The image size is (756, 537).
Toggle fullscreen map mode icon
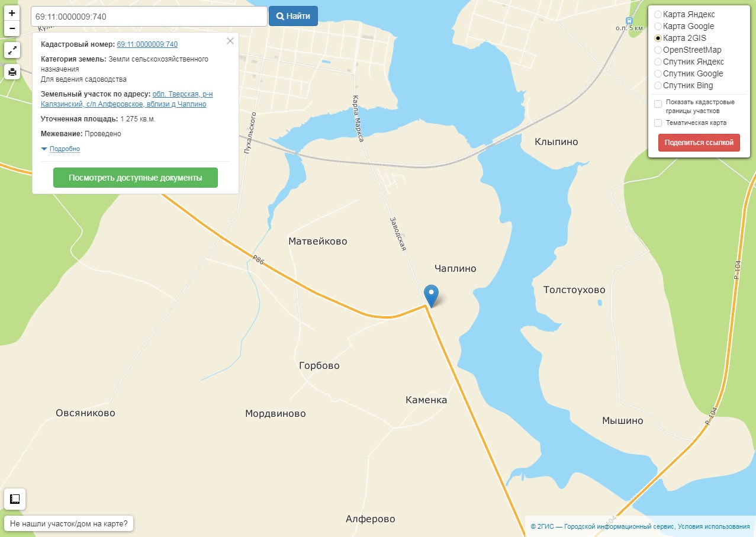(x=12, y=50)
